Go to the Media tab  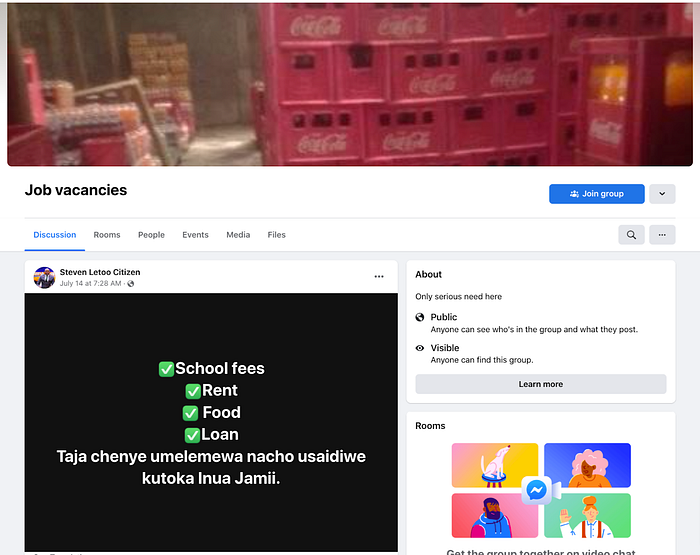click(238, 235)
